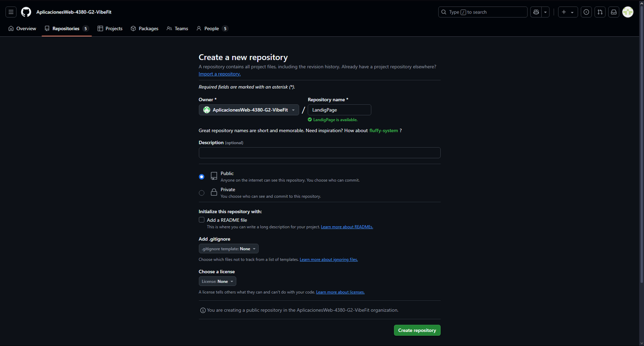
Task: Use the fluffy-system name suggestion
Action: (x=383, y=131)
